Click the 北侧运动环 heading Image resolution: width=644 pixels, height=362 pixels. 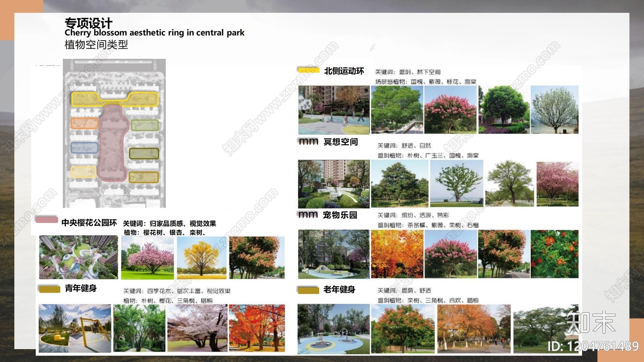pos(344,71)
